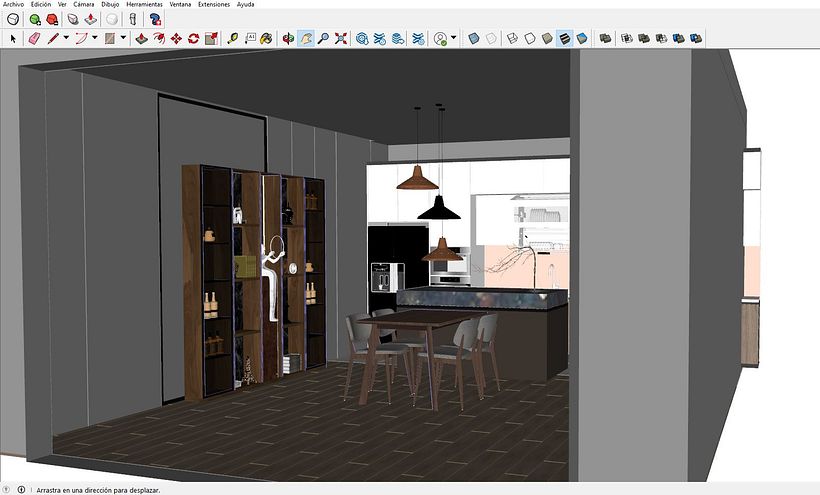Select the Scale tool
820x495 pixels.
[211, 38]
